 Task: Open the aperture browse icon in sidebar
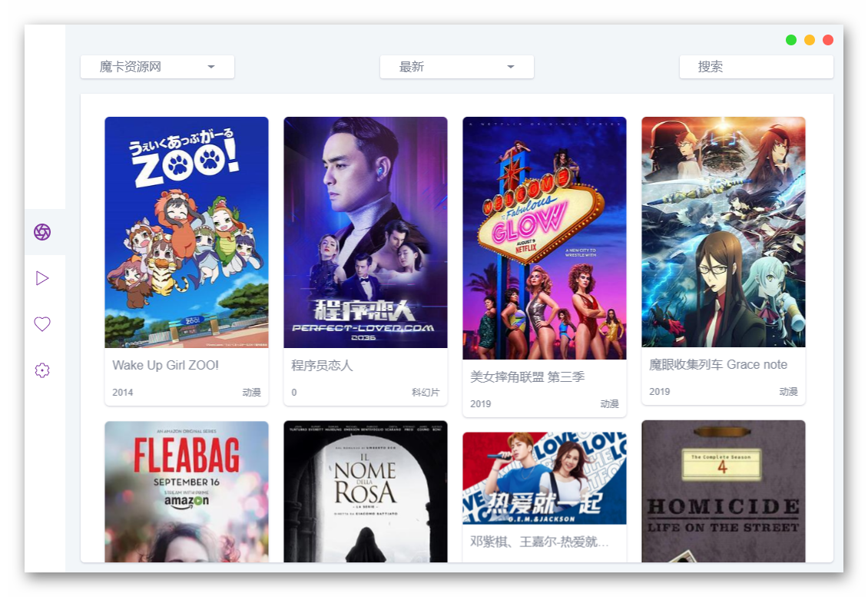[x=42, y=232]
